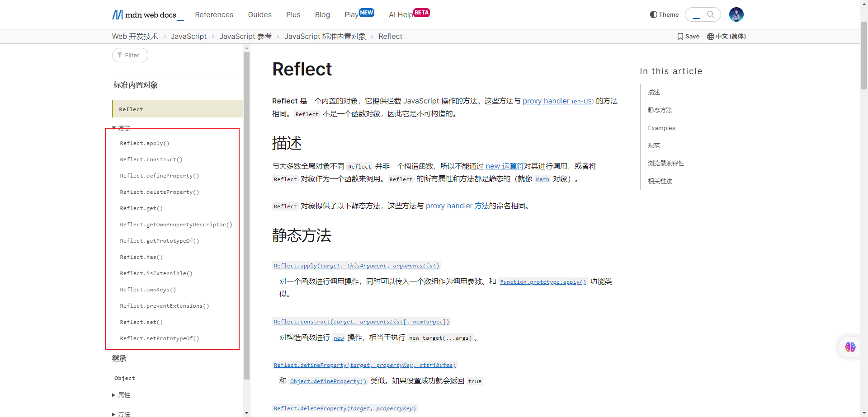Open the Guides menu
The width and height of the screenshot is (868, 417).
tap(259, 15)
